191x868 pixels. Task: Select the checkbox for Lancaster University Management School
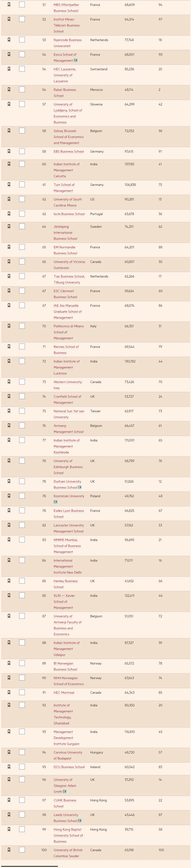coord(22,525)
